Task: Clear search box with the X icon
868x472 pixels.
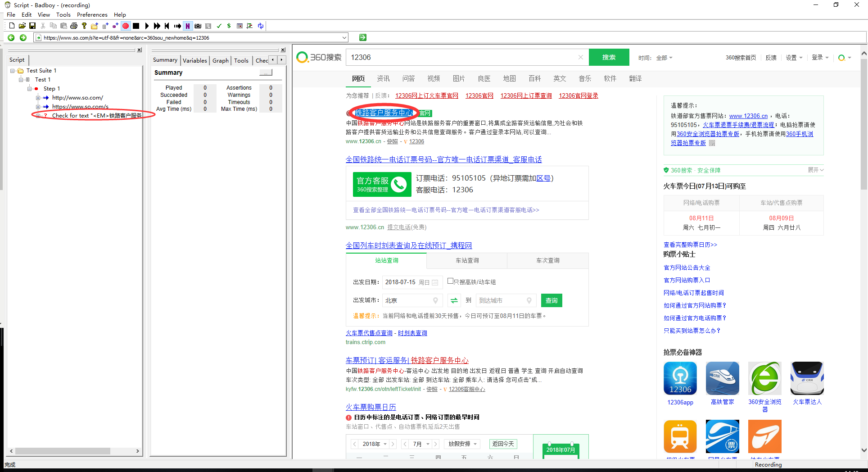Action: pos(581,57)
